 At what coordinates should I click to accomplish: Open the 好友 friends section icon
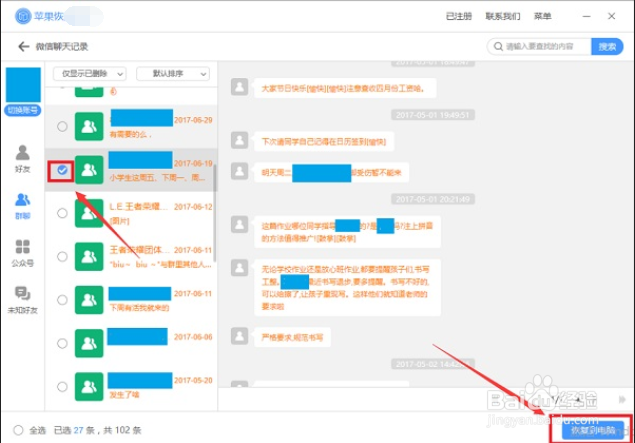(23, 153)
